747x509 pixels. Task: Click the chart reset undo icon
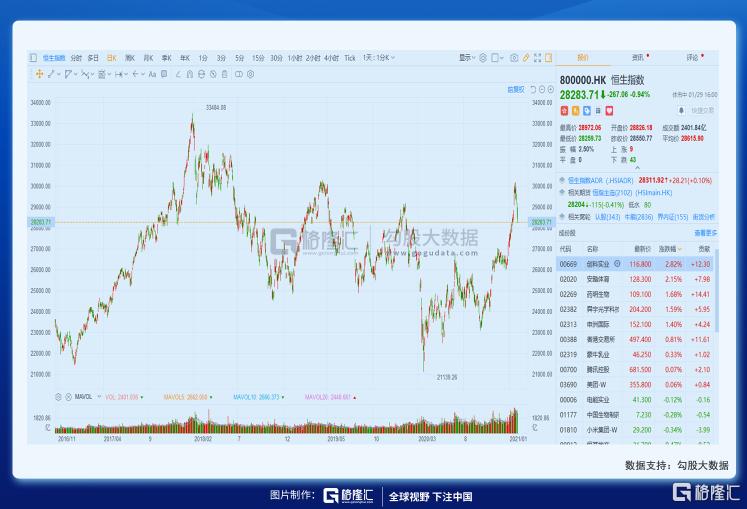click(x=533, y=89)
